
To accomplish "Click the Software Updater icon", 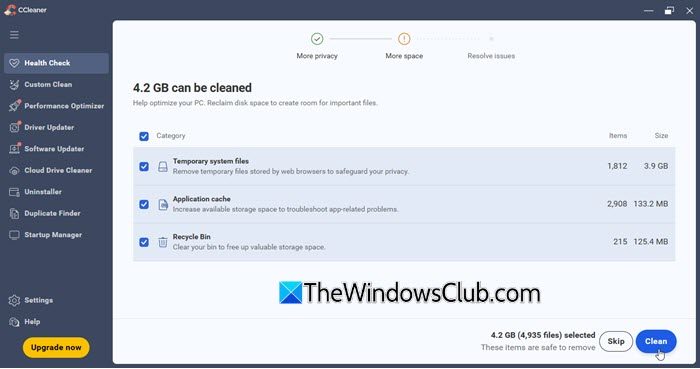I will click(14, 149).
